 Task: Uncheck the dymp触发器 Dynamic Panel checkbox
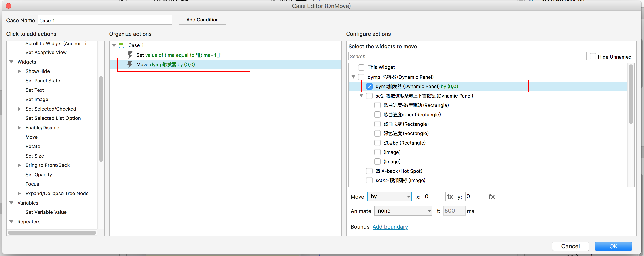pyautogui.click(x=369, y=86)
